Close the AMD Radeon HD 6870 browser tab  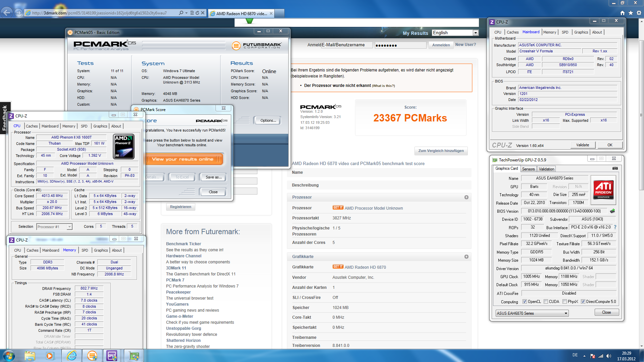pos(271,13)
